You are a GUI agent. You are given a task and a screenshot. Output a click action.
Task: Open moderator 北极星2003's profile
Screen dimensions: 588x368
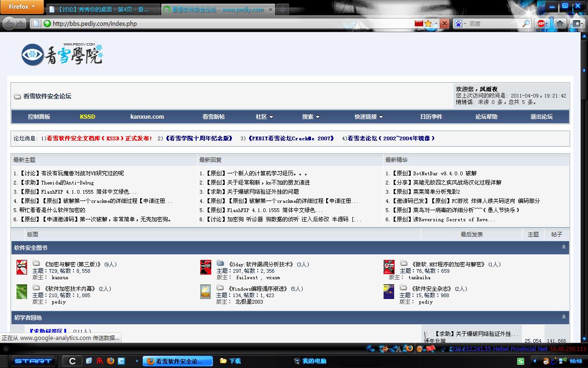(x=249, y=302)
